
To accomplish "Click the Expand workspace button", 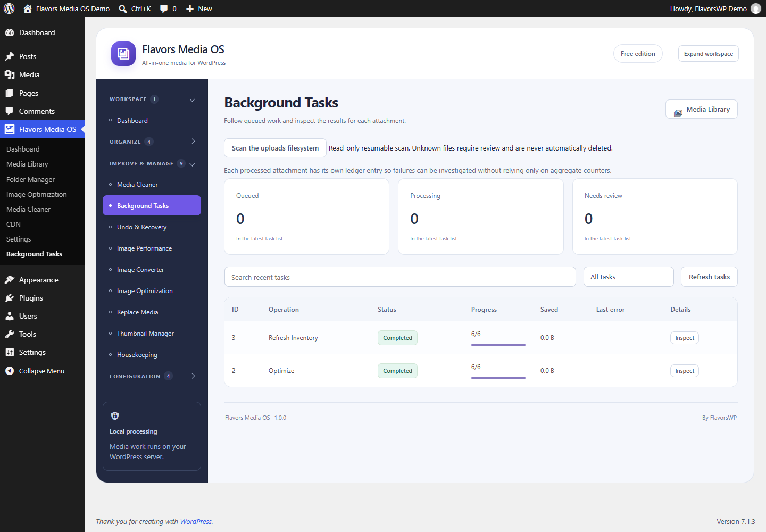I will [709, 54].
